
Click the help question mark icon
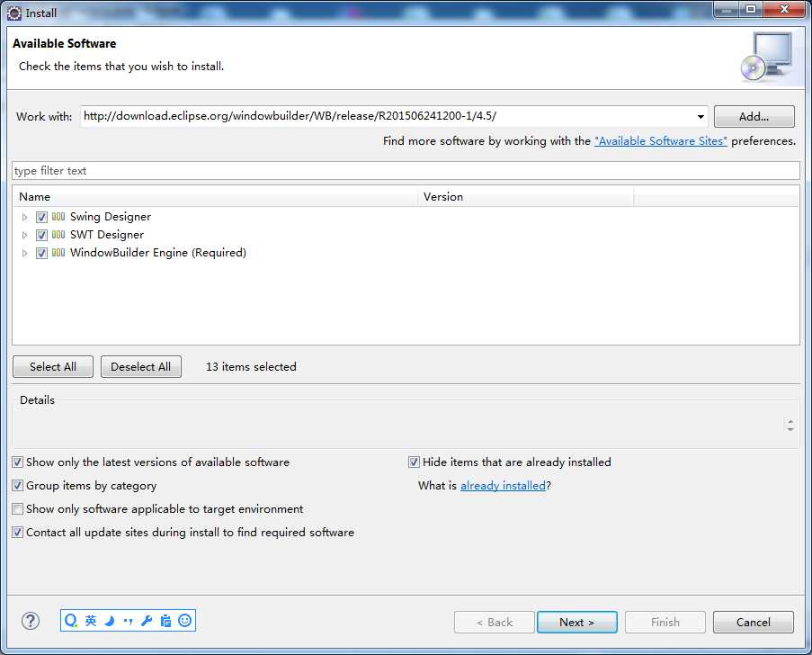coord(31,621)
